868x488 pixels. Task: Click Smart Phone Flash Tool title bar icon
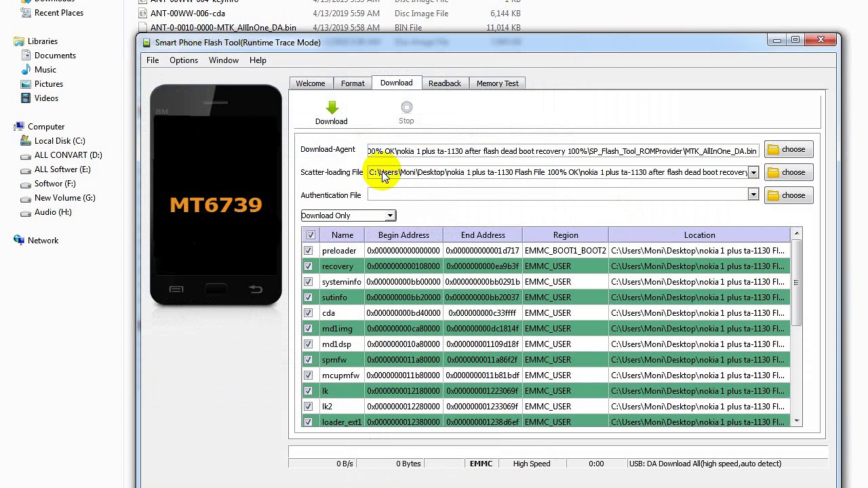click(x=146, y=43)
